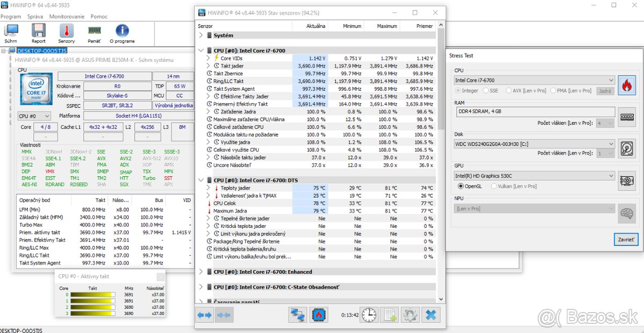Image resolution: width=644 pixels, height=333 pixels.
Task: Open the CPU dropdown showing Intel Core i7-6700
Action: (x=534, y=80)
